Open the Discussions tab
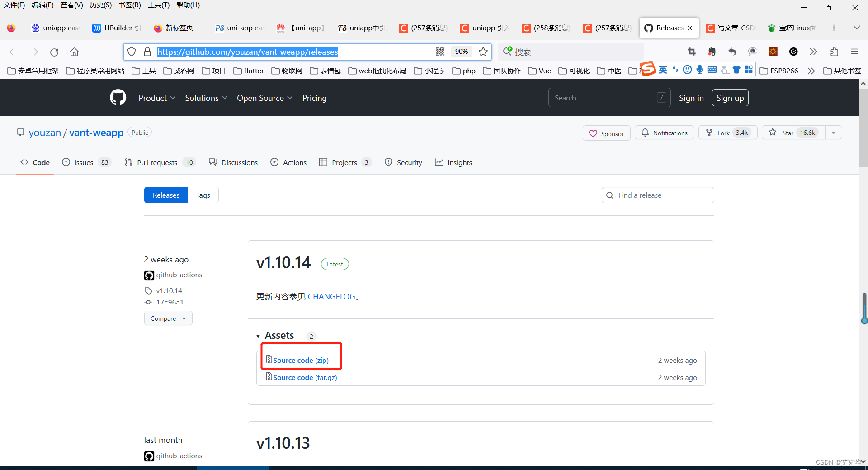868x470 pixels. [x=233, y=162]
